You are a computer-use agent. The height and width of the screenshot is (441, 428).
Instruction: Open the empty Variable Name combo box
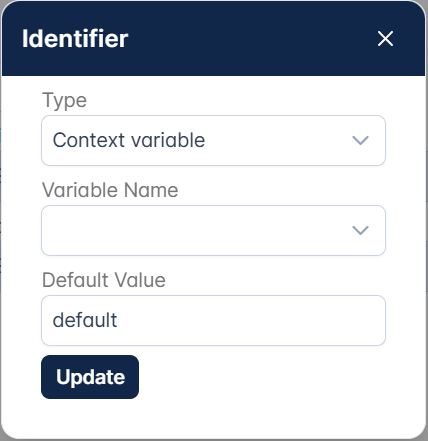(x=213, y=230)
